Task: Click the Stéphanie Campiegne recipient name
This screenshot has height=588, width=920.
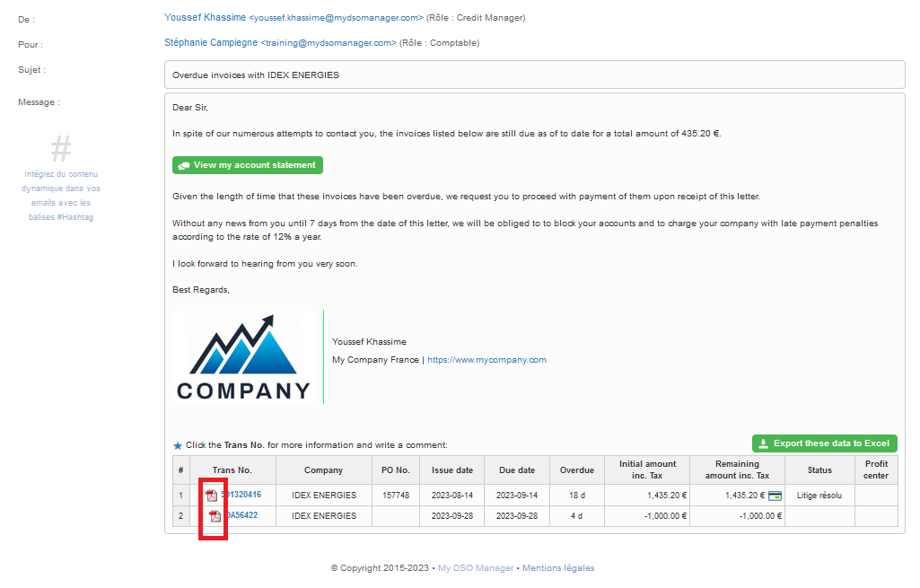Action: 211,43
